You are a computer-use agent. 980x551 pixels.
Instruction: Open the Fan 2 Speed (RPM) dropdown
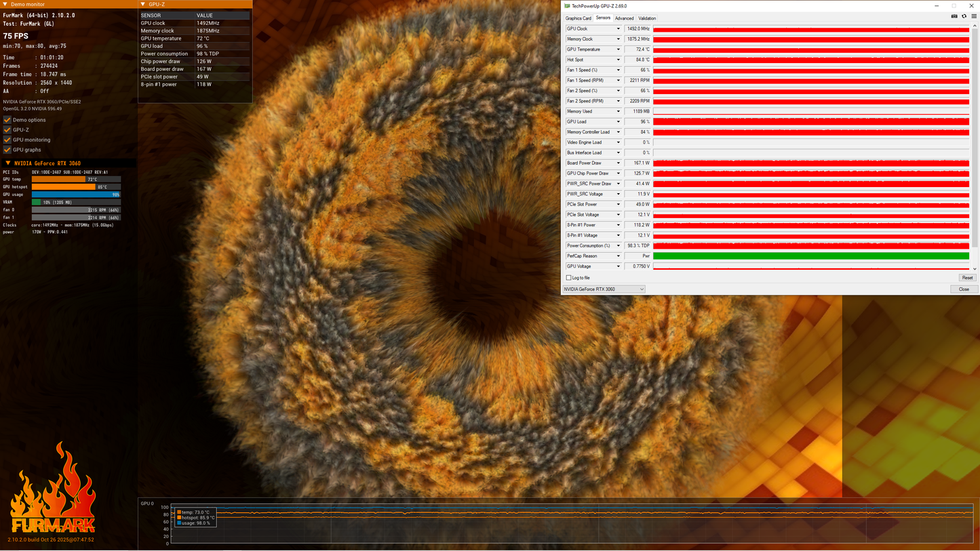(x=619, y=101)
